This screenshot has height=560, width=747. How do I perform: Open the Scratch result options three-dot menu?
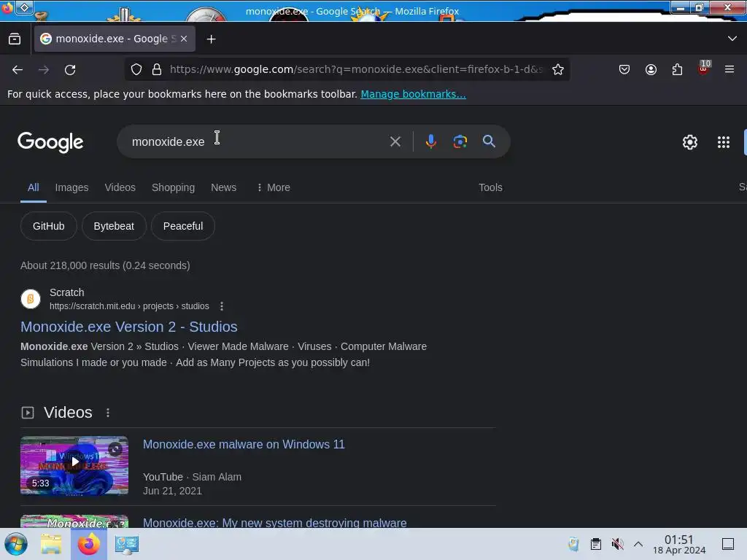[222, 306]
